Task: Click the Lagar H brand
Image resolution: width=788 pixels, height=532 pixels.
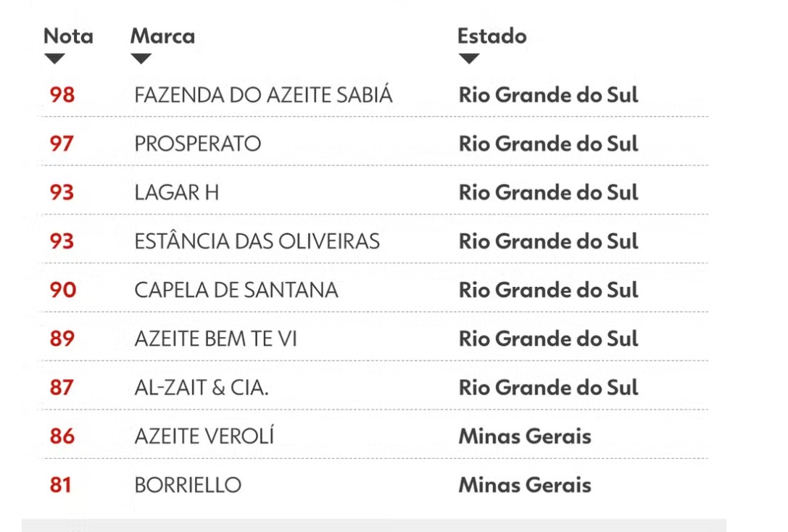Action: (x=176, y=192)
